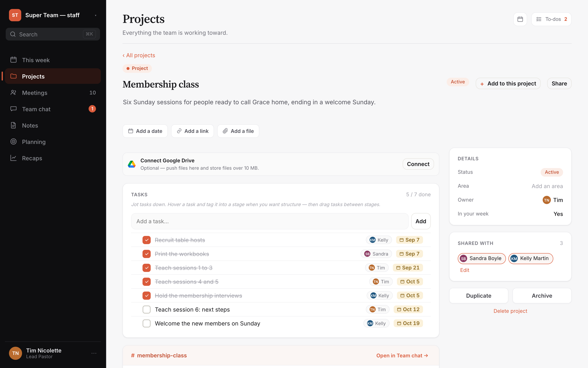This screenshot has width=588, height=368.
Task: Change the Active status in Details
Action: pyautogui.click(x=551, y=172)
